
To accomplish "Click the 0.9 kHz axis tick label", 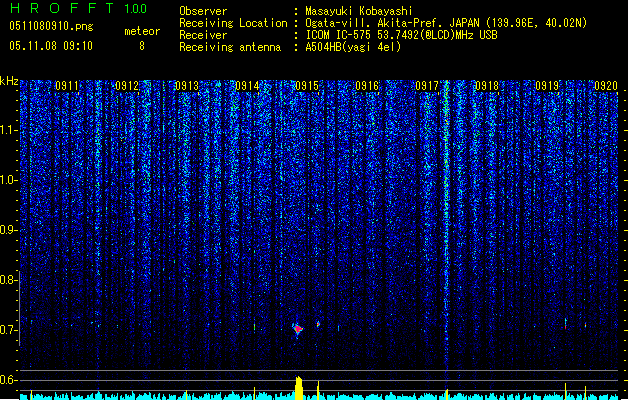I will [9, 230].
